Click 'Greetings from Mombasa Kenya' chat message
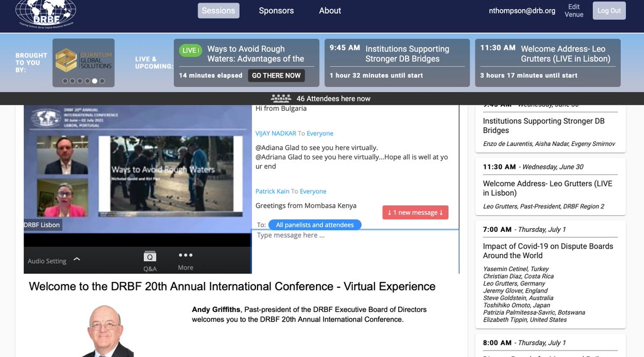Viewport: 644px width, 357px height. click(306, 206)
